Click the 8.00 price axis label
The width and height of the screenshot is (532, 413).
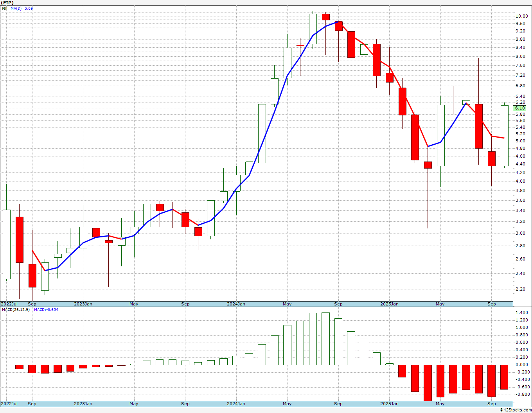pos(520,56)
